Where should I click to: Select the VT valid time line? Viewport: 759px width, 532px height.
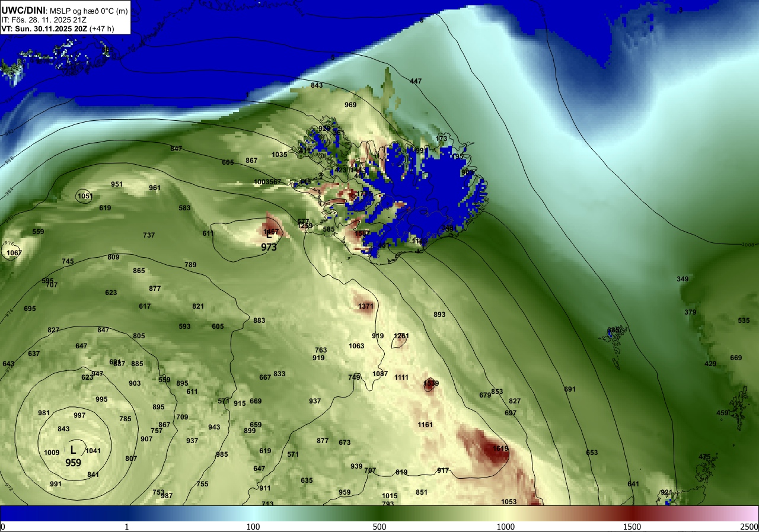(58, 28)
